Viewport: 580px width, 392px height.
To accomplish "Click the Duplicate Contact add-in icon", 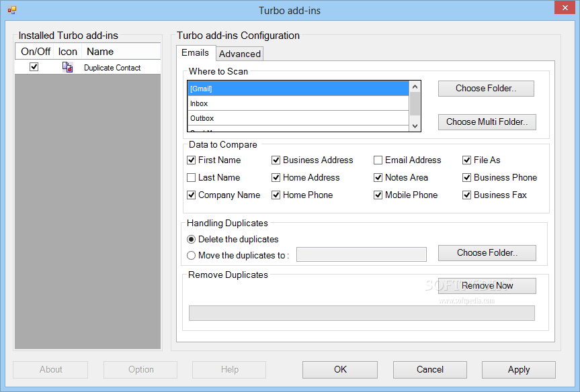I will pos(67,67).
